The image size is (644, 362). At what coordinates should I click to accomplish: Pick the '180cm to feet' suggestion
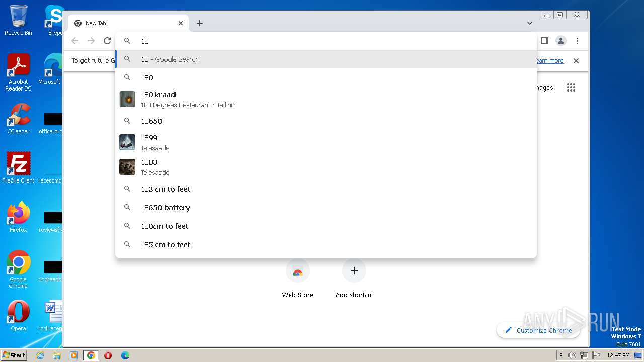coord(326,226)
